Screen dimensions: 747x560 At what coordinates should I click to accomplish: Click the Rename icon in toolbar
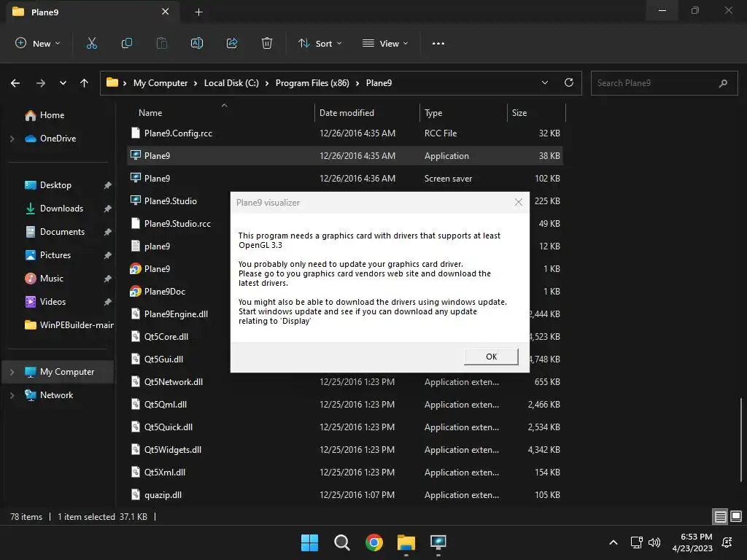[x=197, y=43]
